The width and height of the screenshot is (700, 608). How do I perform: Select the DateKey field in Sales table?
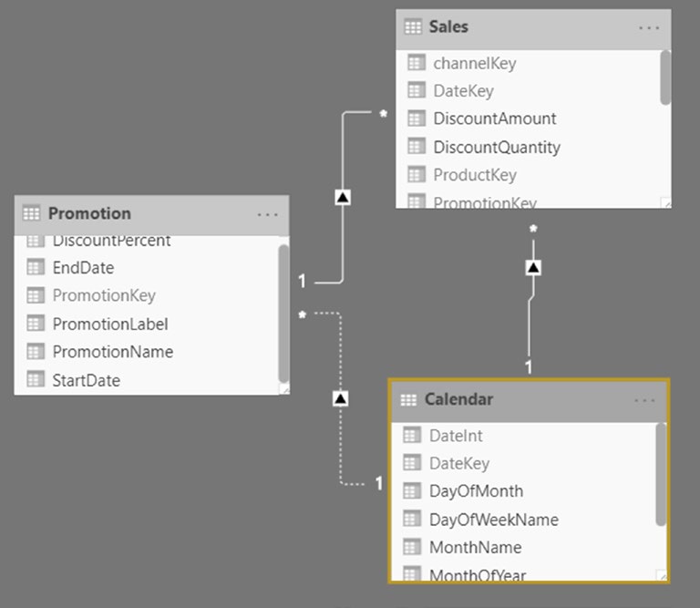click(529, 91)
